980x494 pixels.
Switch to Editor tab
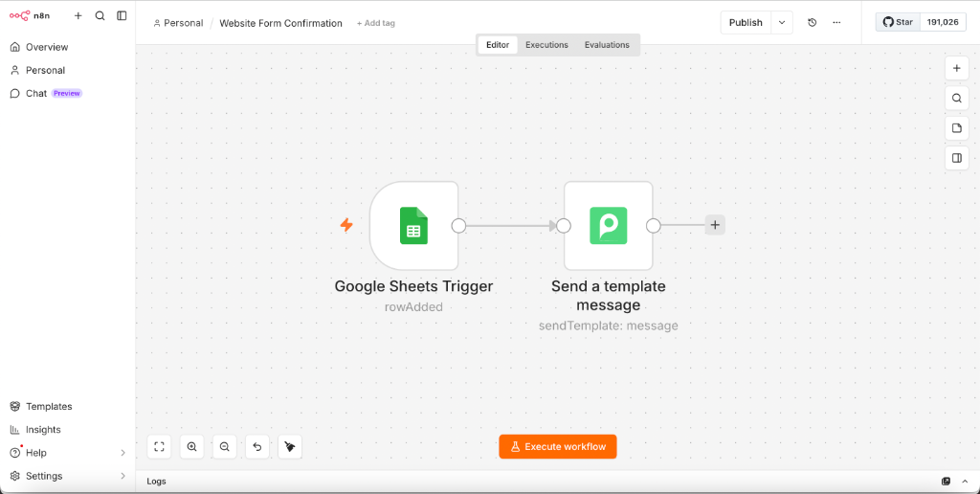[x=498, y=45]
